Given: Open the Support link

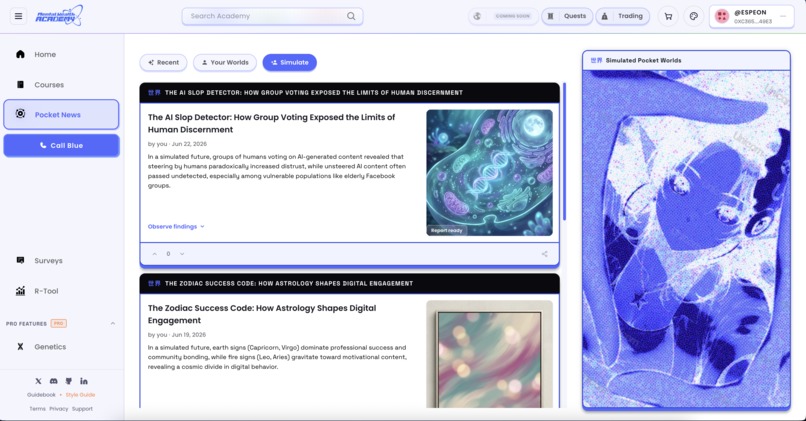Looking at the screenshot, I should pyautogui.click(x=82, y=409).
